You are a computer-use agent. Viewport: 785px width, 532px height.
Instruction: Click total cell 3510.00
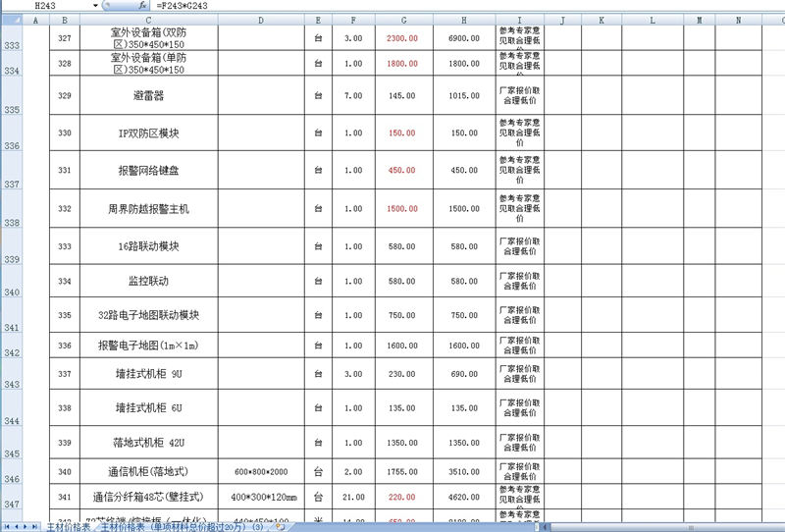pos(464,471)
